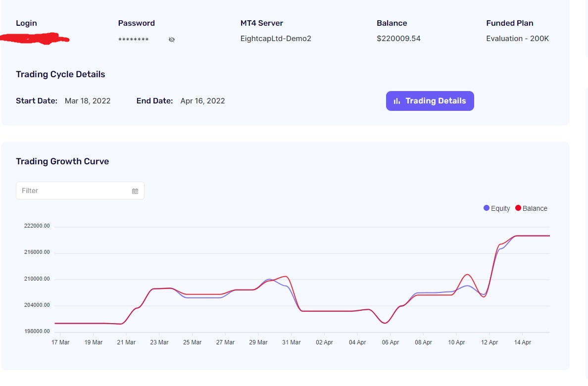This screenshot has width=588, height=386.
Task: Toggle the Balance series in legend
Action: 532,208
